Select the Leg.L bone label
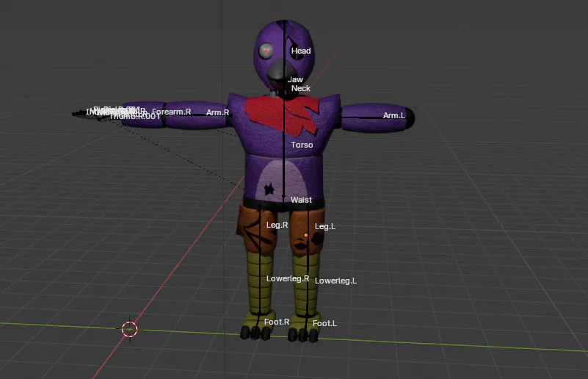This screenshot has height=379, width=588. pos(324,227)
